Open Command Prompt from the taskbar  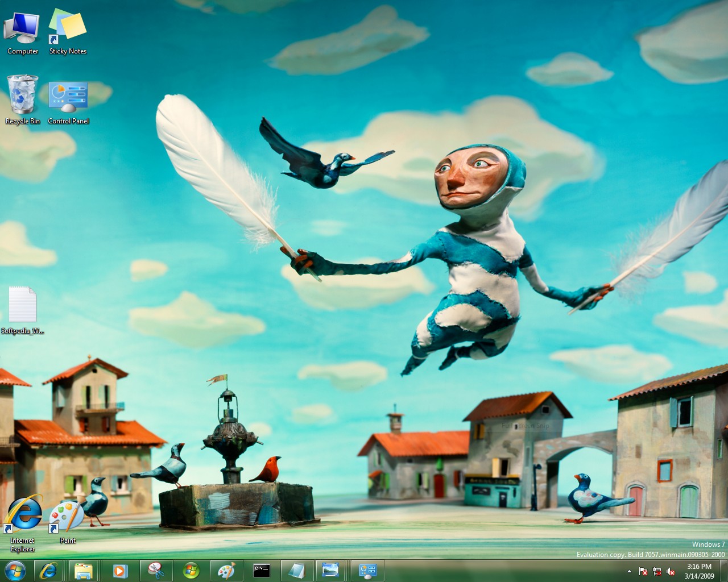(x=262, y=571)
